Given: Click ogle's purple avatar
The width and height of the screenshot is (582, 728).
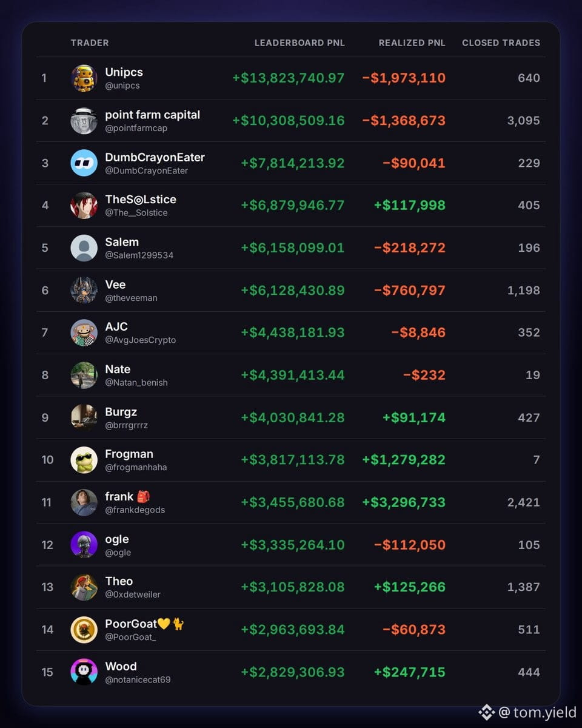Looking at the screenshot, I should coord(84,545).
